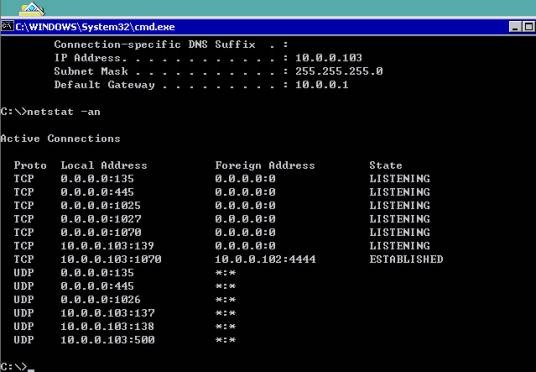Screen dimensions: 536x372
Task: Click LISTENING state in the 10.0.0.103:139 row
Action: point(400,246)
